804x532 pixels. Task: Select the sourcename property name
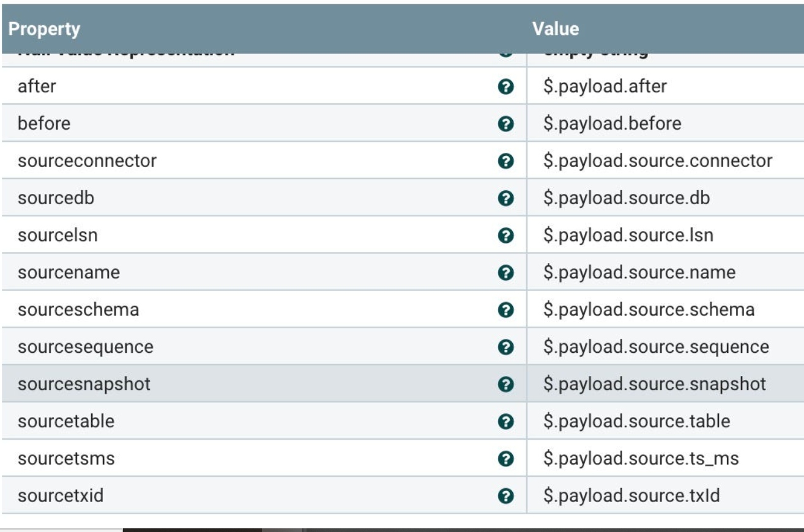pyautogui.click(x=69, y=273)
